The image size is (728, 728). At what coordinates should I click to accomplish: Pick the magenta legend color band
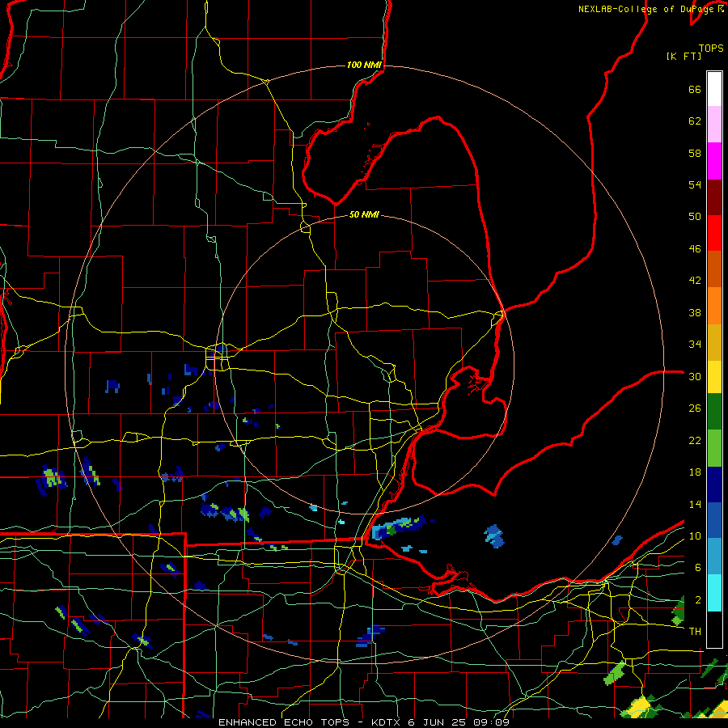(714, 161)
